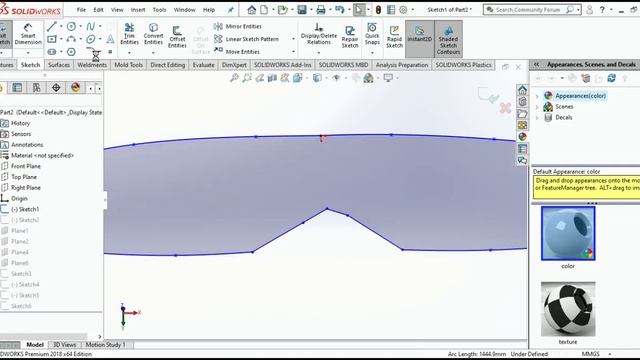Pick the Polygon sketch tool
This screenshot has width=640, height=360.
coord(71,52)
